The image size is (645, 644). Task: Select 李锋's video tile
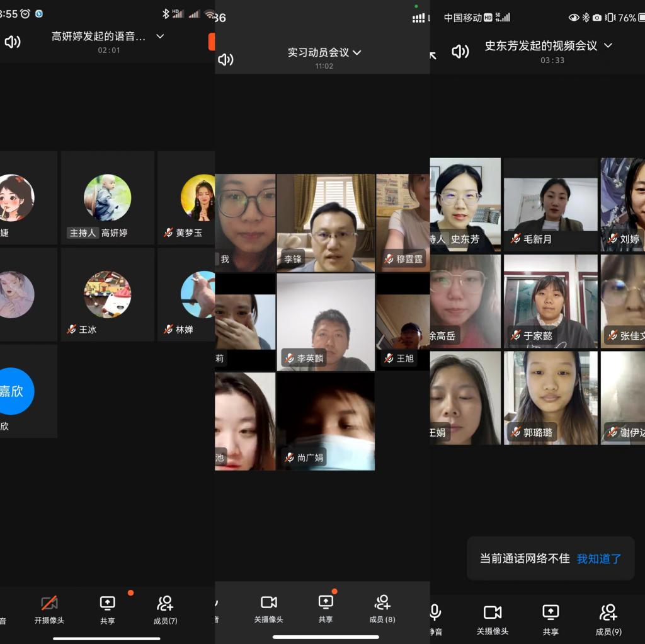[x=326, y=222]
